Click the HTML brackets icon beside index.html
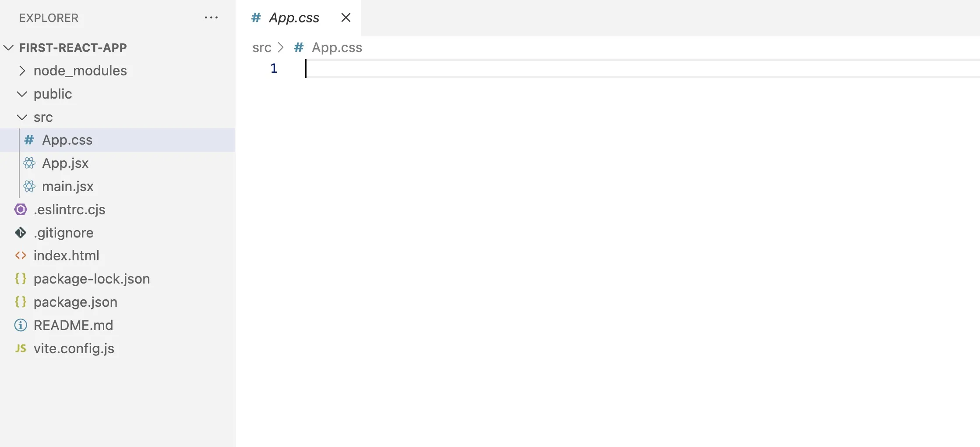Screen dimensions: 980x447 tap(21, 255)
